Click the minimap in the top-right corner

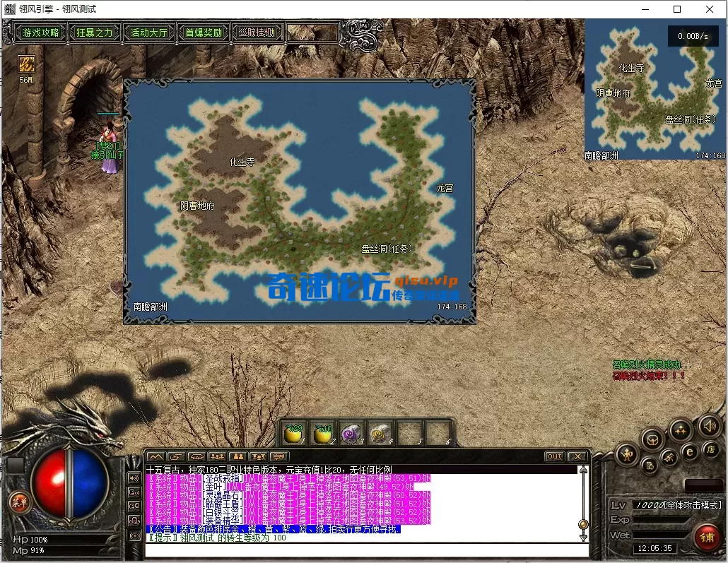tap(654, 89)
